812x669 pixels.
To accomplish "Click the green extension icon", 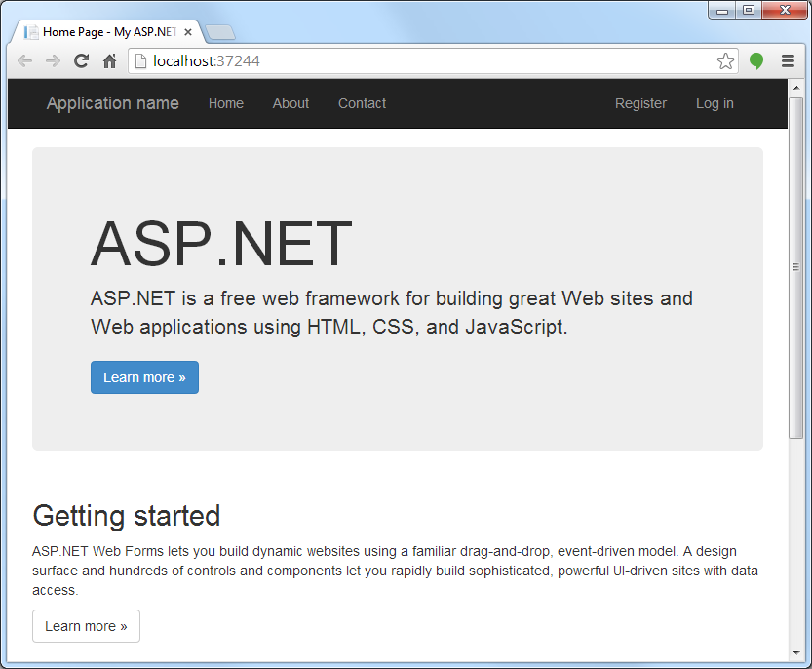I will pos(756,61).
